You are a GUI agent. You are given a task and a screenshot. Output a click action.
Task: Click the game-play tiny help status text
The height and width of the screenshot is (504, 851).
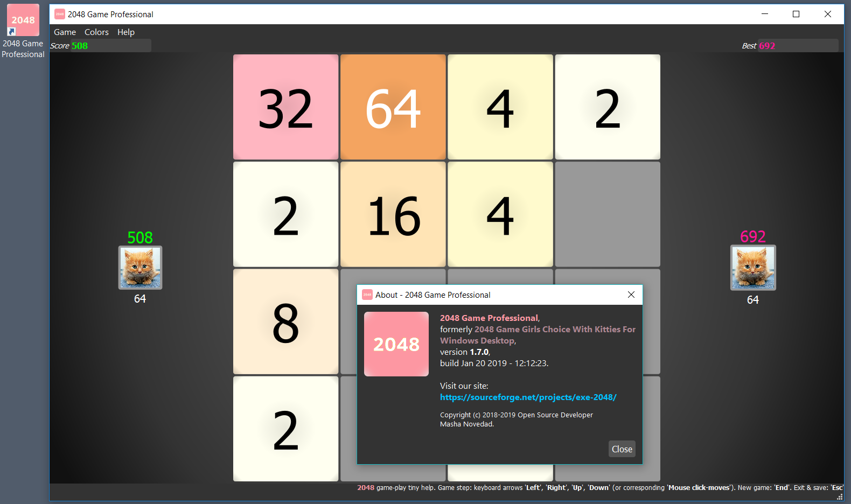click(x=601, y=488)
